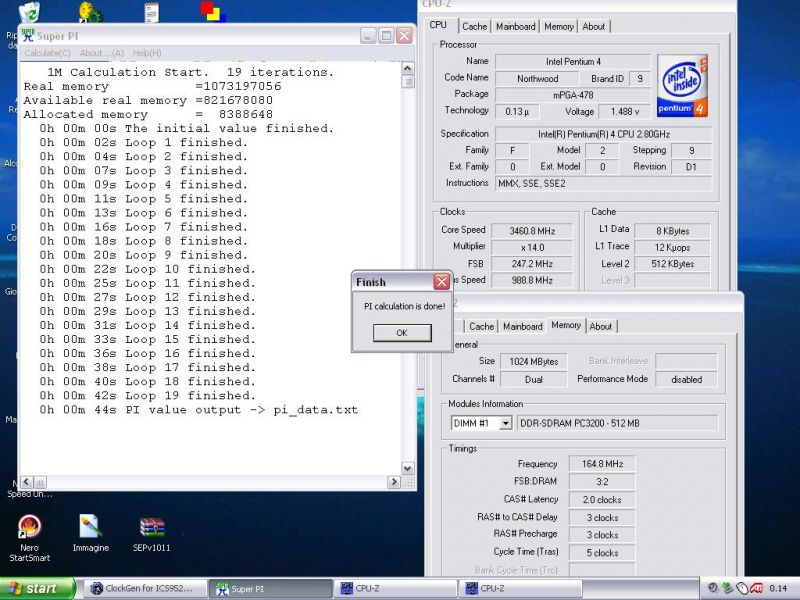Select first CPU-Z taskbar button

coord(396,589)
